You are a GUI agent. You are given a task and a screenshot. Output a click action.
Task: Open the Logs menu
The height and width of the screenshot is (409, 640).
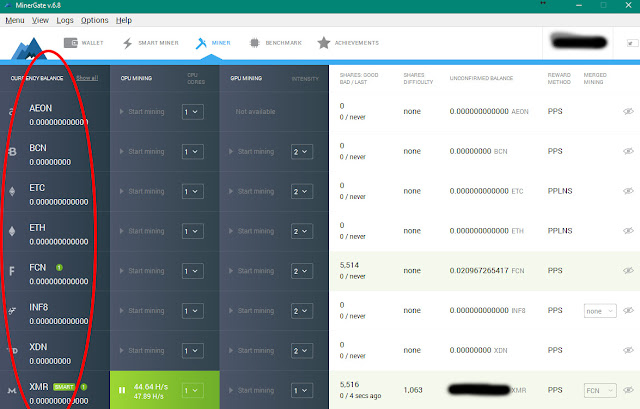(65, 20)
